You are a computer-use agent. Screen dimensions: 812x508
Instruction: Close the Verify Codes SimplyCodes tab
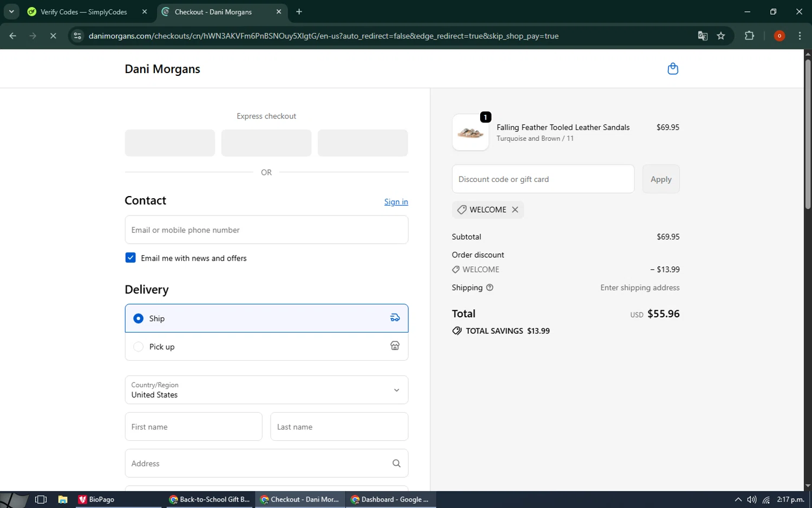(145, 11)
